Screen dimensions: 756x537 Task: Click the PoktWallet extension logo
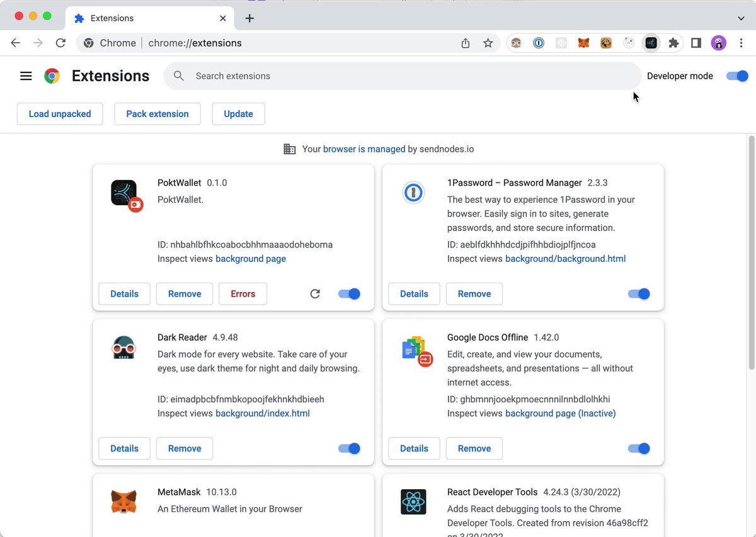click(x=124, y=193)
